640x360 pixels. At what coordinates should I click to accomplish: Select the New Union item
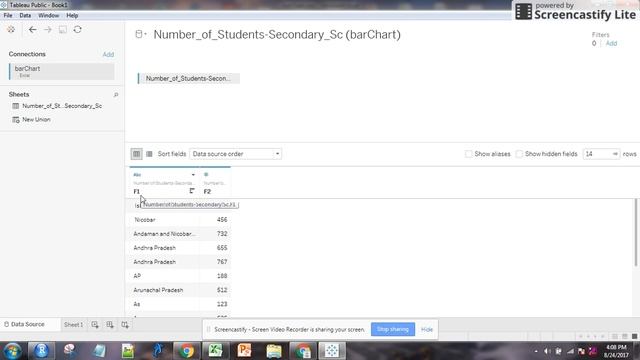coord(36,120)
